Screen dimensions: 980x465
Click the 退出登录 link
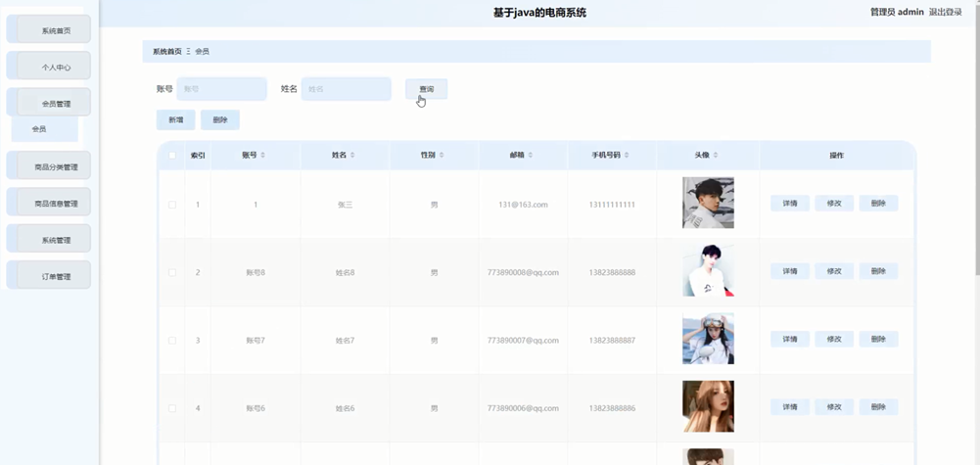click(x=945, y=12)
